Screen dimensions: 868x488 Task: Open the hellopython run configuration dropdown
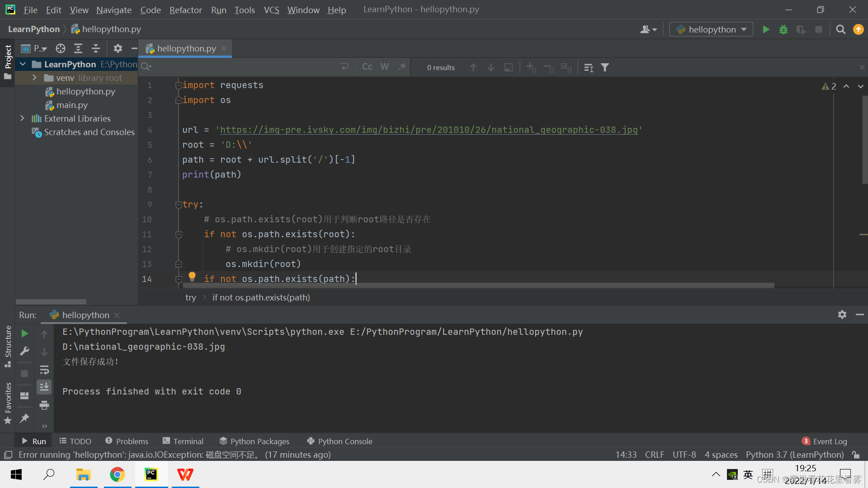[711, 30]
